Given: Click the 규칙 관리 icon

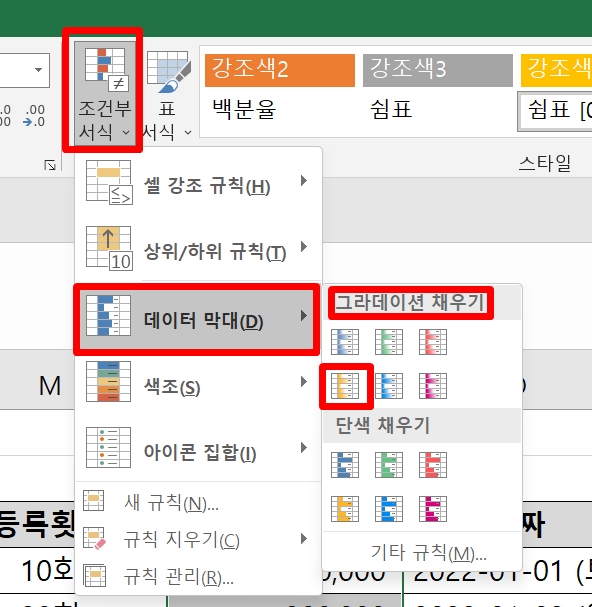Looking at the screenshot, I should (94, 575).
